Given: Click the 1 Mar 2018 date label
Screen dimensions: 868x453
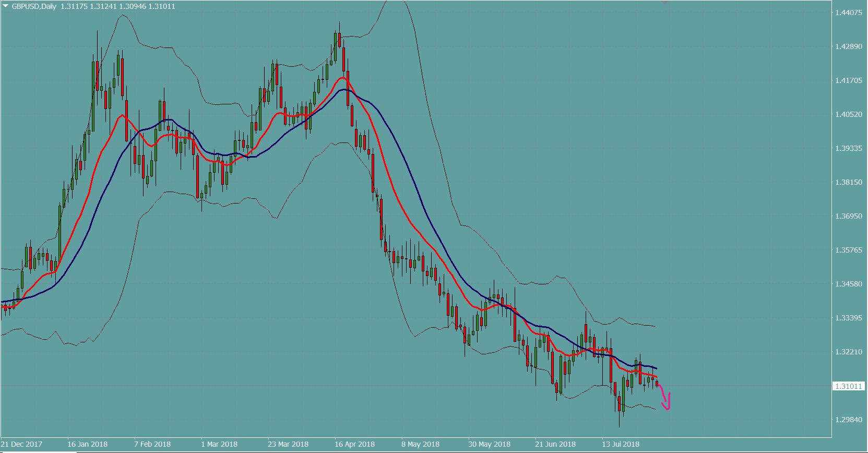Looking at the screenshot, I should pos(219,444).
